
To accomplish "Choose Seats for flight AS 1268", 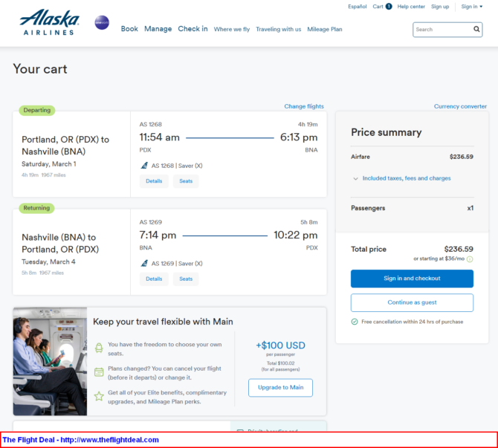I will tap(186, 181).
